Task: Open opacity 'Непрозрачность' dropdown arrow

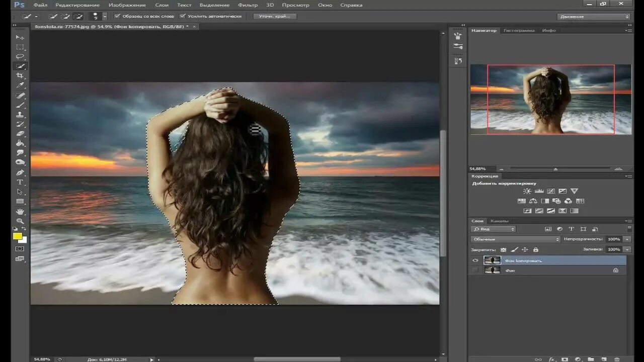Action: 627,239
